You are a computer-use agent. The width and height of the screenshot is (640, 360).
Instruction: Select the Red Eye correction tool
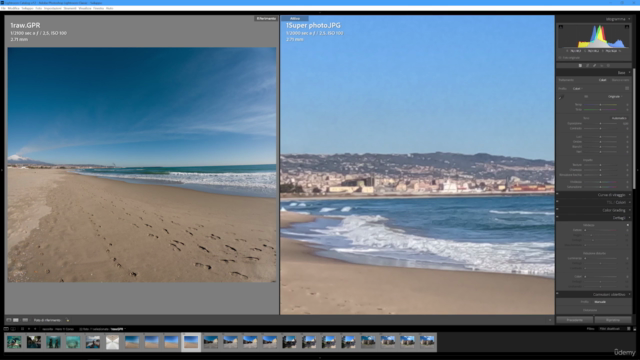(x=601, y=65)
